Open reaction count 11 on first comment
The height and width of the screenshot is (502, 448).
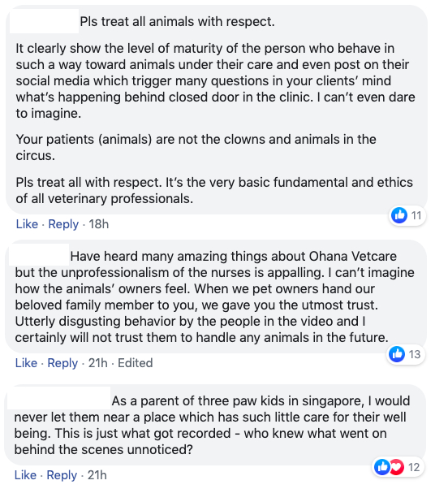[416, 215]
